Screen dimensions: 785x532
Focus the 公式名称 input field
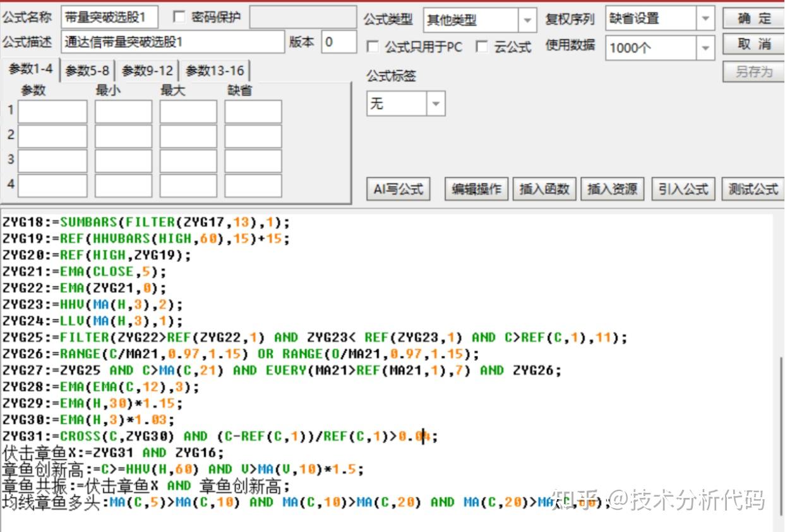(x=110, y=18)
